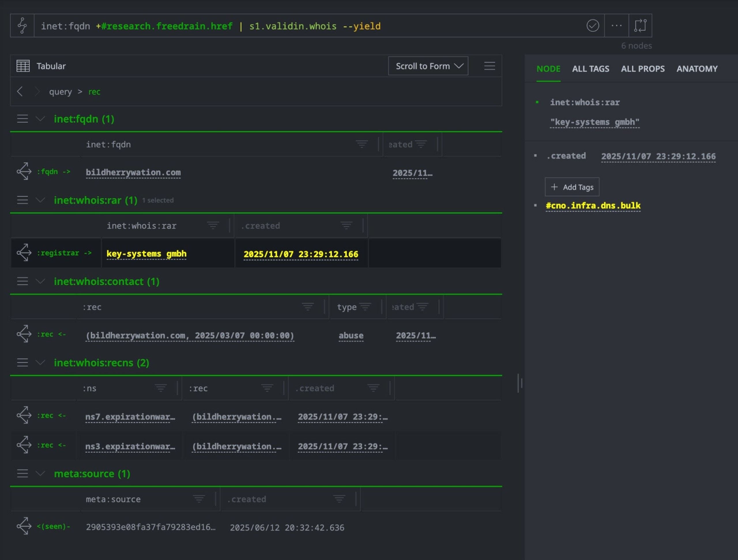The image size is (738, 560).
Task: Filter the recns :rec column
Action: coord(267,388)
